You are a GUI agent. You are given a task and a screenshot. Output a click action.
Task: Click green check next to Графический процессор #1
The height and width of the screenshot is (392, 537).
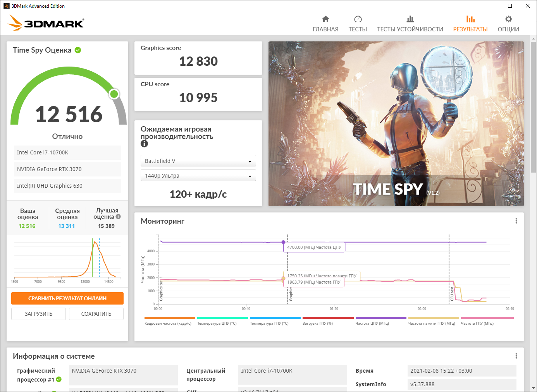coord(59,379)
